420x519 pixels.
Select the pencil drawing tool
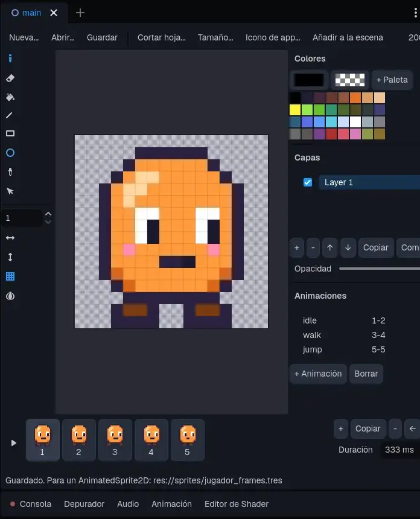(10, 59)
